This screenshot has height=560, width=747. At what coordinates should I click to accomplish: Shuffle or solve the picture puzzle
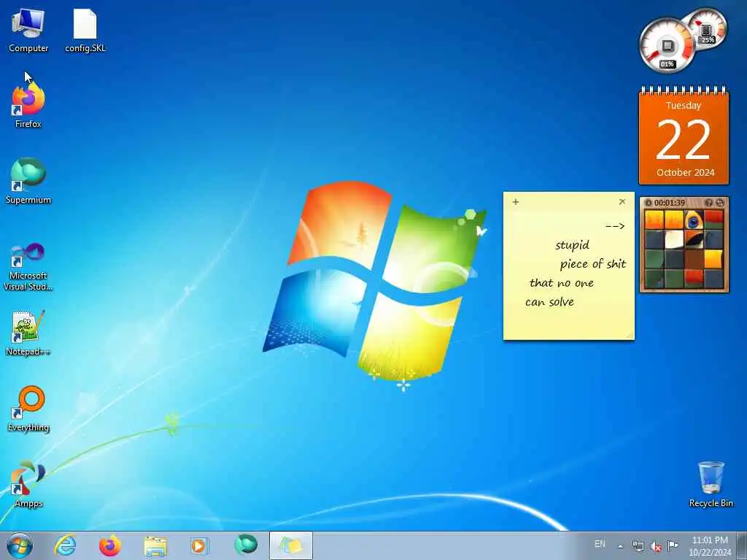click(x=720, y=203)
